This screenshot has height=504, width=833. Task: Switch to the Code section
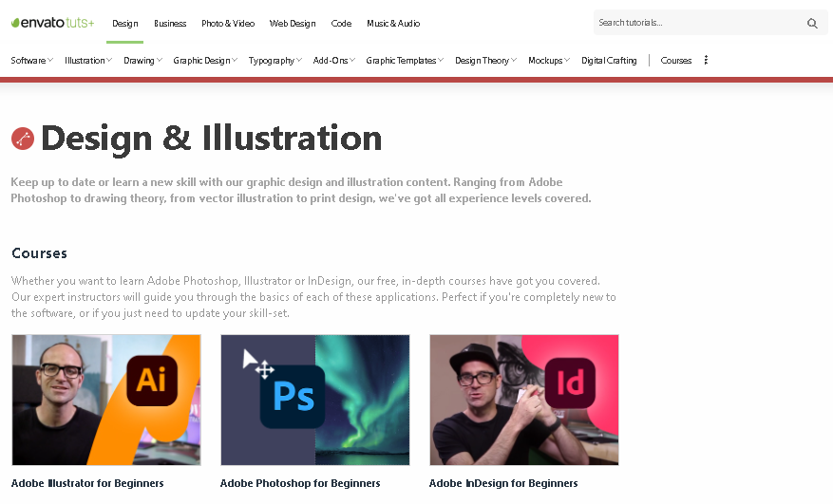click(341, 24)
